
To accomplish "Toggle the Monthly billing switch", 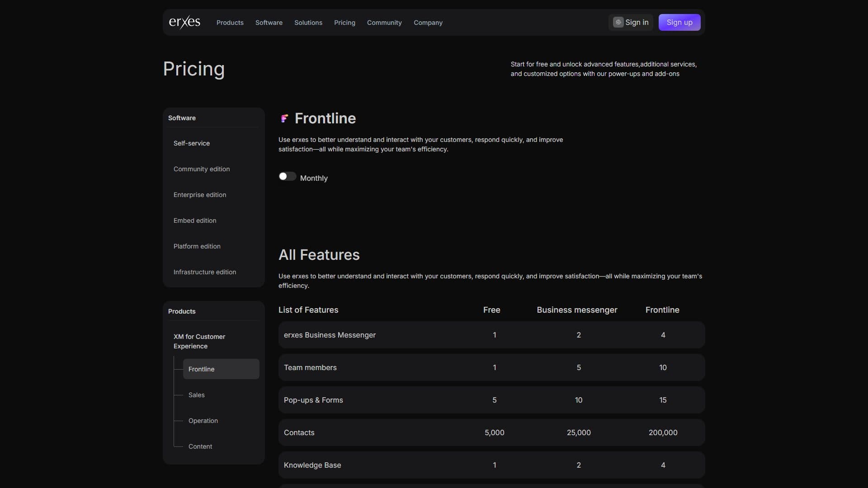I will tap(287, 176).
